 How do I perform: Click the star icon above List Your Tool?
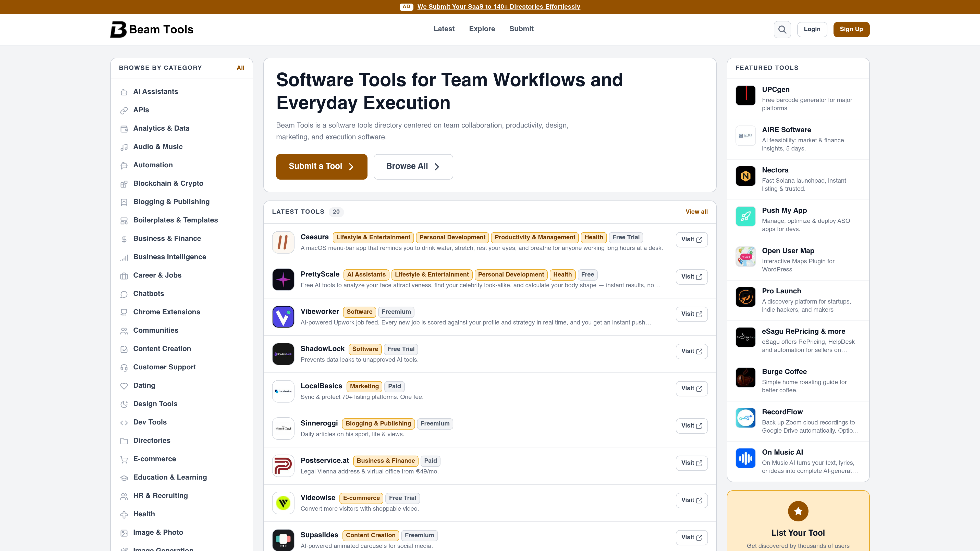click(x=798, y=511)
